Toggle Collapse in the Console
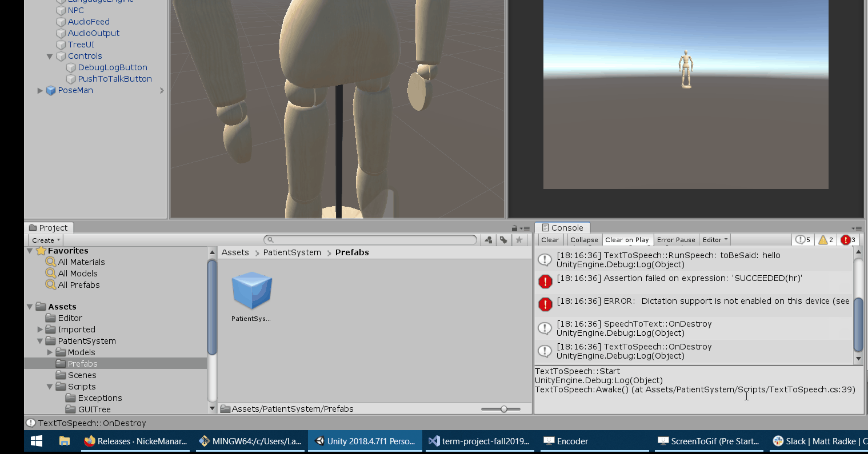 [584, 240]
